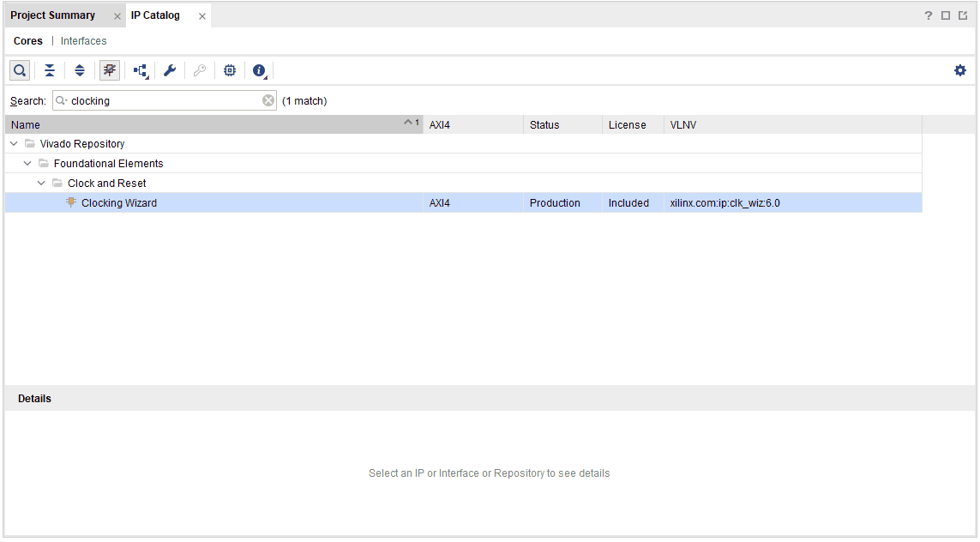This screenshot has height=542, width=980.
Task: Open the IP Catalog gear settings
Action: [960, 70]
